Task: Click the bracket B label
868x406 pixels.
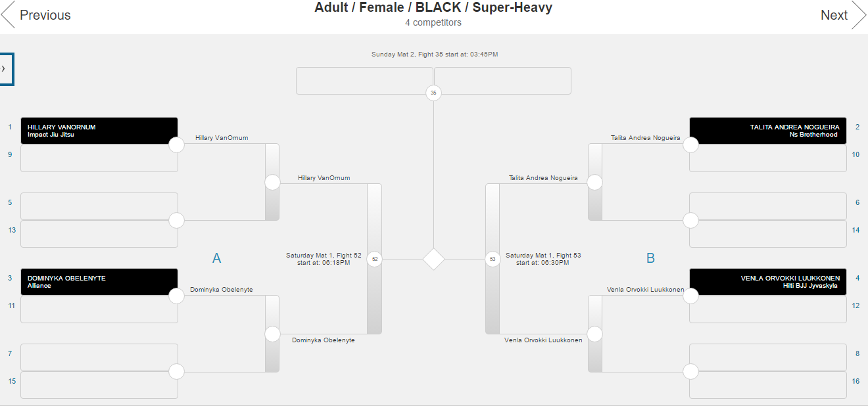Action: pyautogui.click(x=650, y=259)
